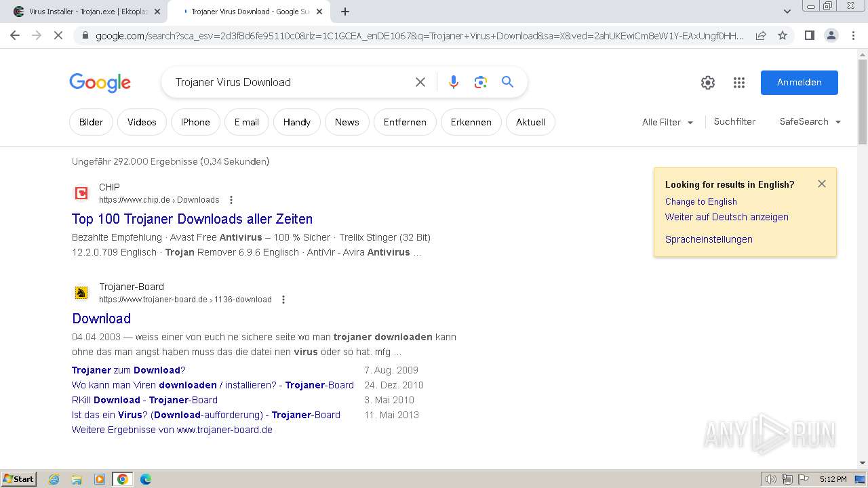868x488 pixels.
Task: Open Google quick settings gear
Action: point(708,83)
